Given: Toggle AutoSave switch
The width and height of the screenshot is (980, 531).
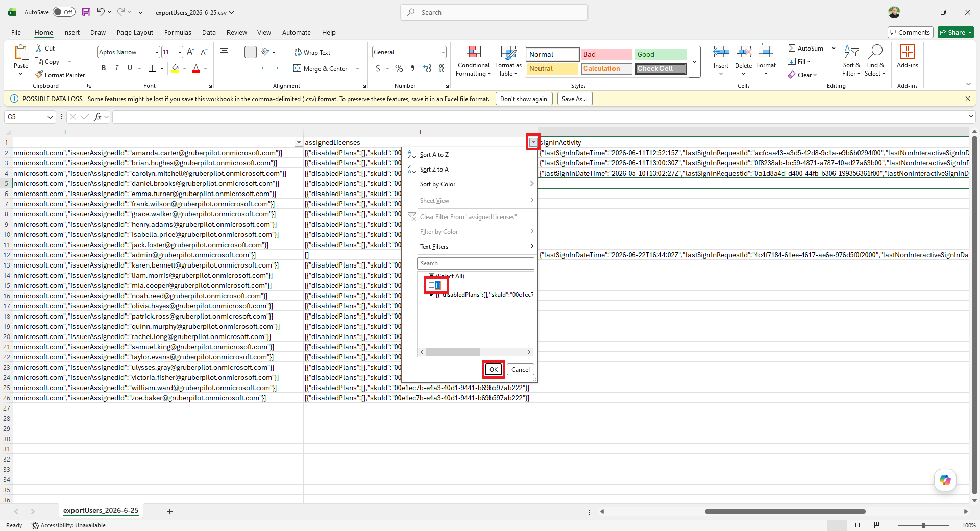Looking at the screenshot, I should (63, 12).
